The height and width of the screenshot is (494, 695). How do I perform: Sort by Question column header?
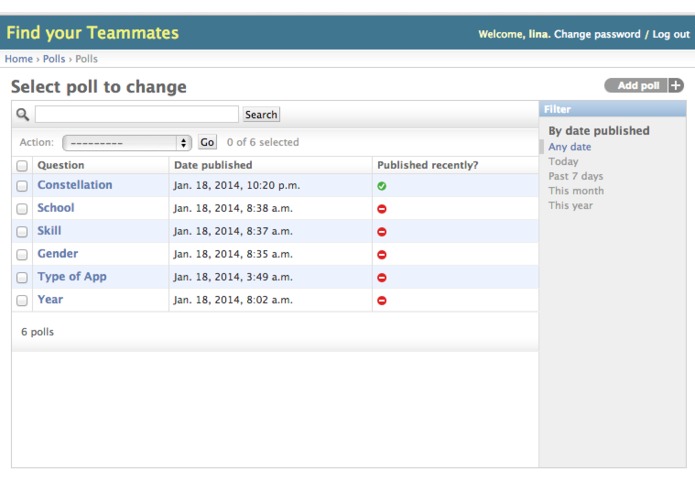pyautogui.click(x=61, y=165)
